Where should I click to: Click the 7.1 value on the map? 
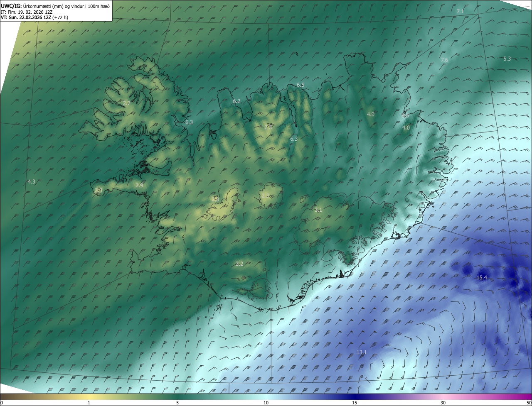pos(460,12)
